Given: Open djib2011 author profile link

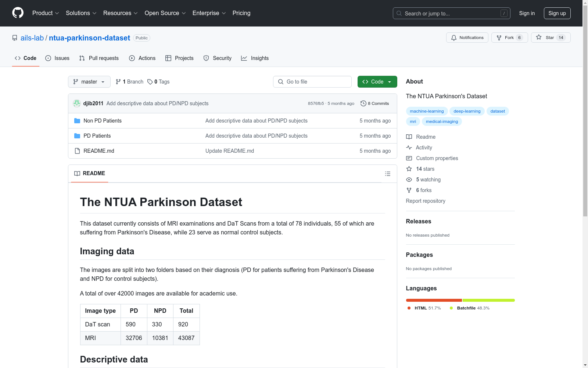Looking at the screenshot, I should coord(93,103).
